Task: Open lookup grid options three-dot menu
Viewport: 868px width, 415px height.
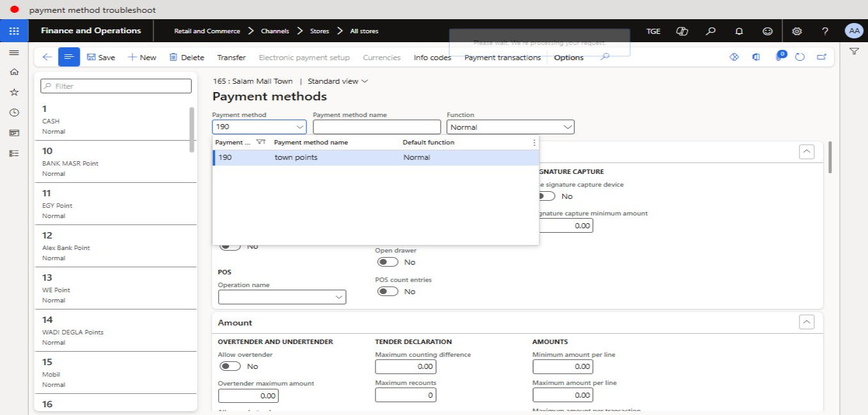Action: tap(534, 143)
